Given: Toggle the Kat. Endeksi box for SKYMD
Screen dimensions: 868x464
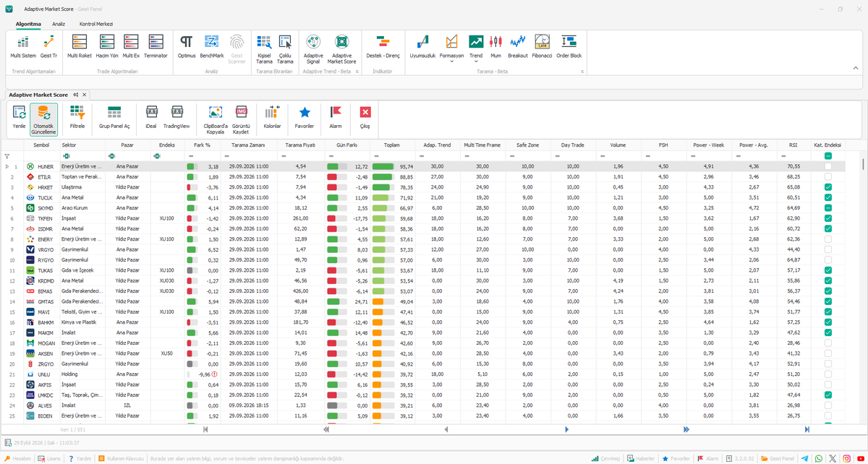Looking at the screenshot, I should [827, 208].
